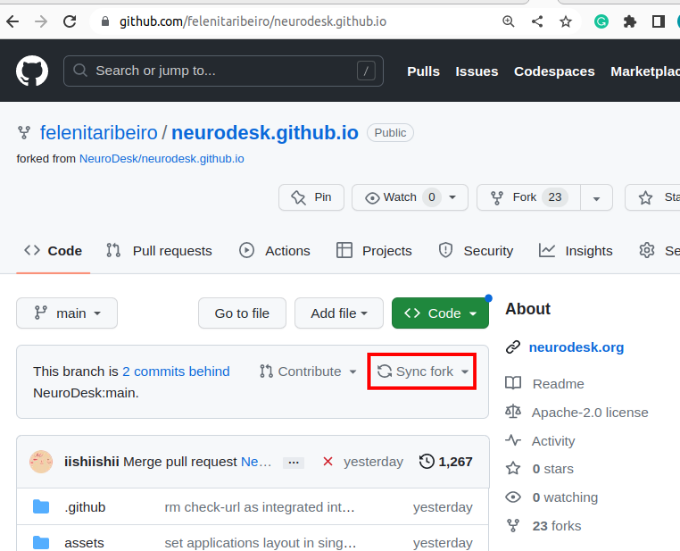Switch to the Insights tab
Image resolution: width=680 pixels, height=551 pixels.
(x=575, y=251)
